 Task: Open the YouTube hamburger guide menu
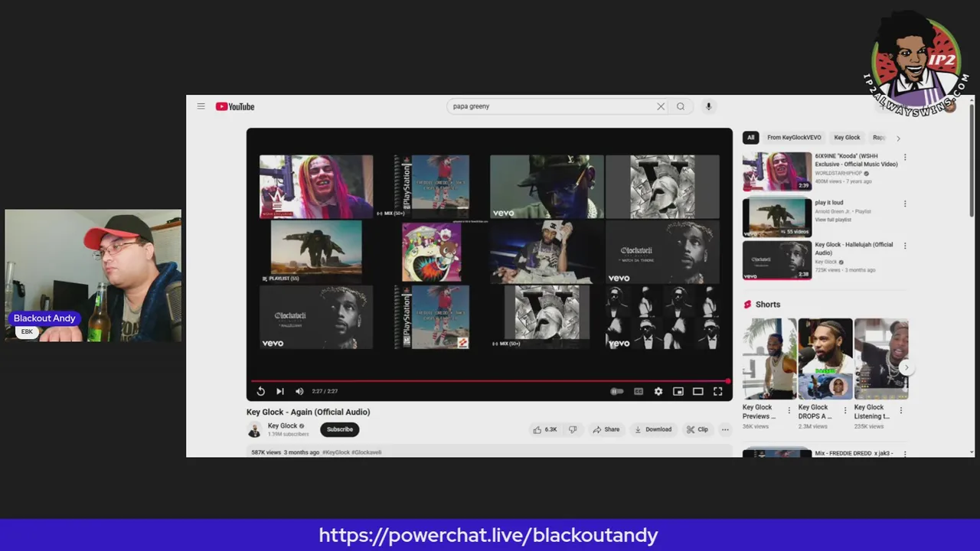click(x=201, y=106)
